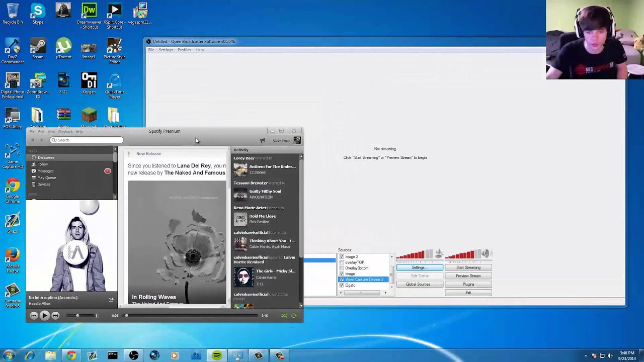
Task: Open the OBS Settings menu
Action: pos(166,50)
